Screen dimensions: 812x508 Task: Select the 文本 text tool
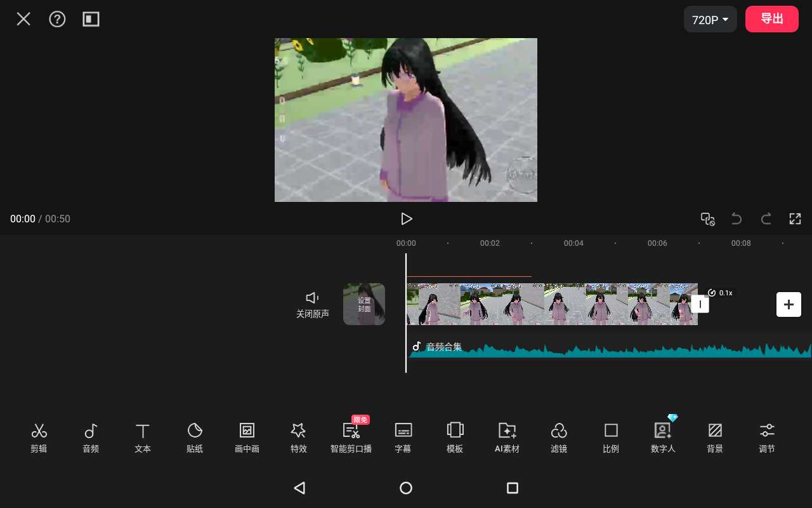click(x=143, y=438)
